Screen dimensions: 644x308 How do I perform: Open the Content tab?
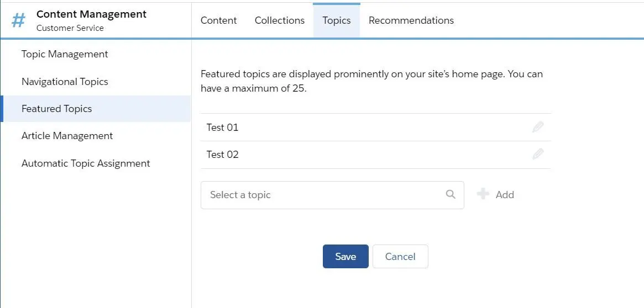tap(218, 20)
